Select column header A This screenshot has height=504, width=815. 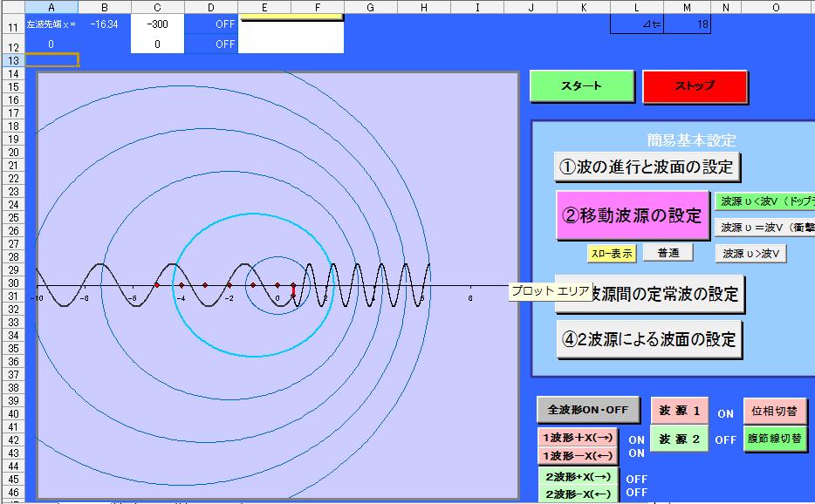51,7
